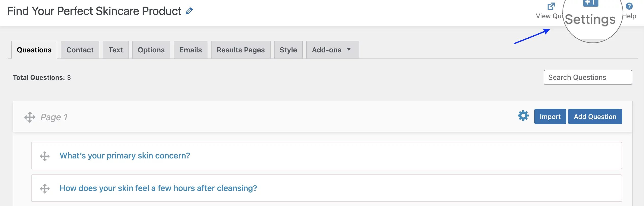Focus the Search Questions field
644x206 pixels.
pos(588,77)
